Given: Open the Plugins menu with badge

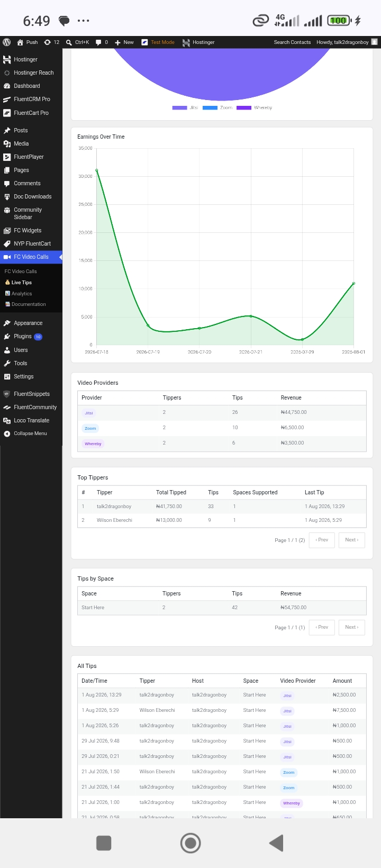Looking at the screenshot, I should coord(23,337).
